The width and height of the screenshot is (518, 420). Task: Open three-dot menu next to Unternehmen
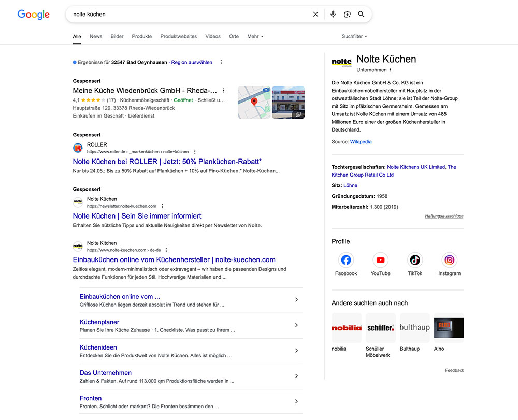click(x=390, y=70)
